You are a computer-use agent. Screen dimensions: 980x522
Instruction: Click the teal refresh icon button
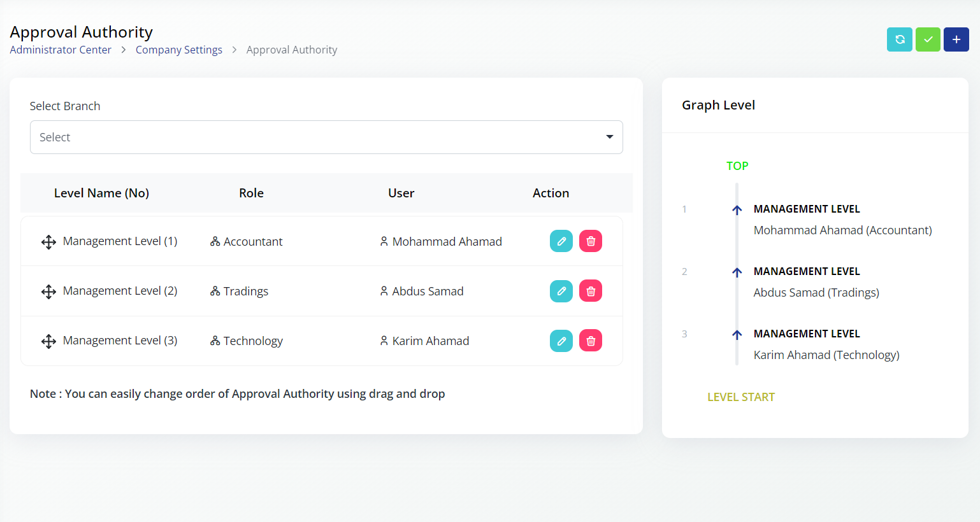pos(899,39)
